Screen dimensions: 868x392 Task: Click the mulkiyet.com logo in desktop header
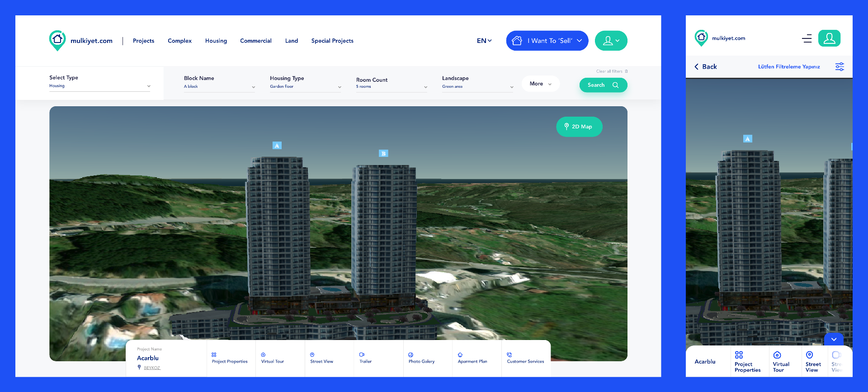(x=80, y=41)
